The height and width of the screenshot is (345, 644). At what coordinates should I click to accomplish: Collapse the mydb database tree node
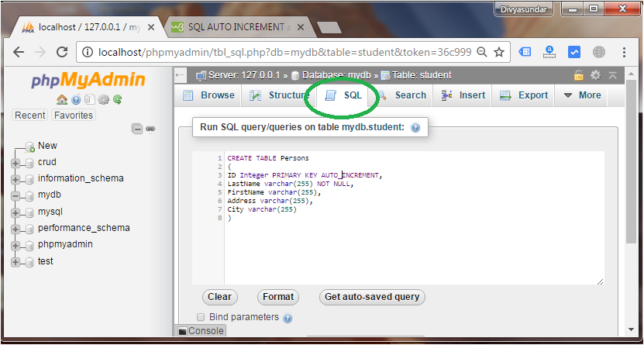[15, 196]
